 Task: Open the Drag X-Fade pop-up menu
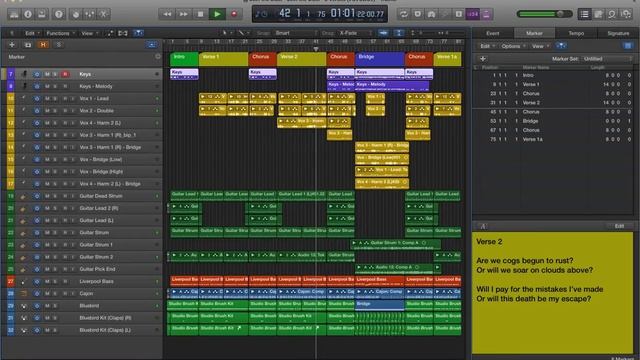point(355,33)
